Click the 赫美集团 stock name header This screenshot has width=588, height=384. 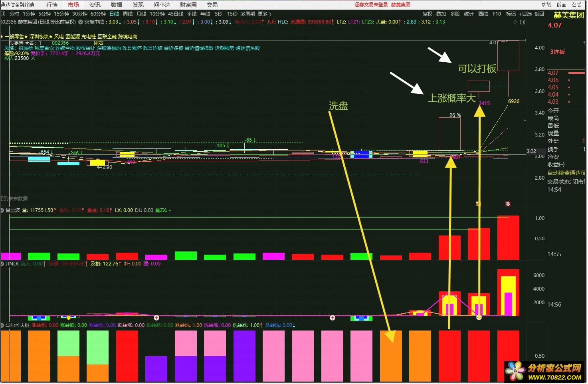click(x=569, y=15)
